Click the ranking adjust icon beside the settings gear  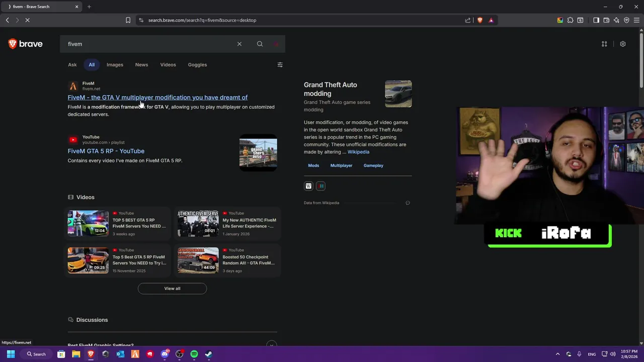click(x=604, y=44)
